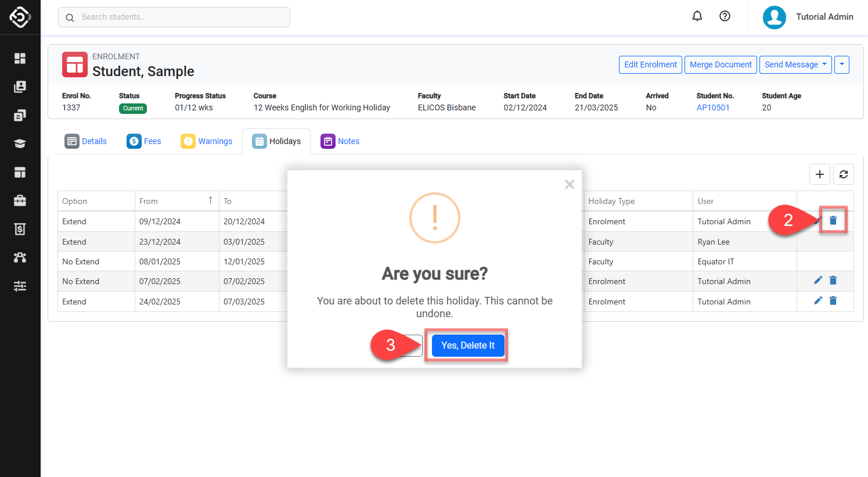Open student number AP10501 link
868x477 pixels.
[713, 107]
